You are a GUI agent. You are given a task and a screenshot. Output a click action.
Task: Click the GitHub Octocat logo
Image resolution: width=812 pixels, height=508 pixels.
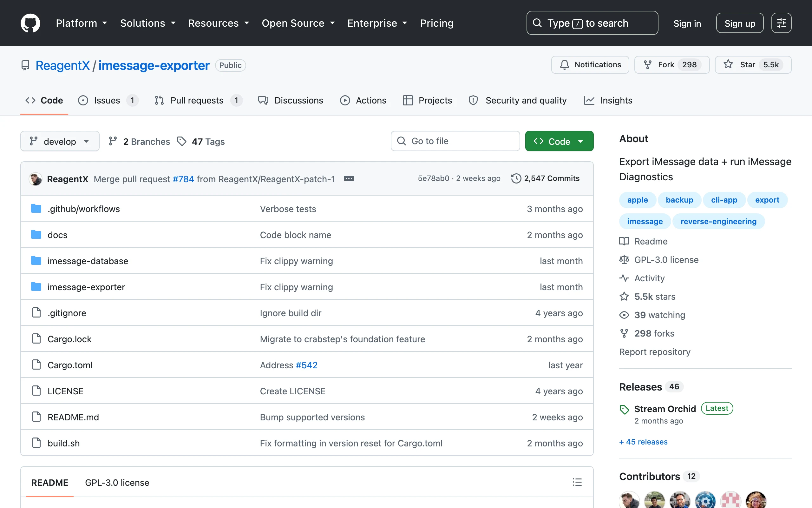pyautogui.click(x=30, y=23)
